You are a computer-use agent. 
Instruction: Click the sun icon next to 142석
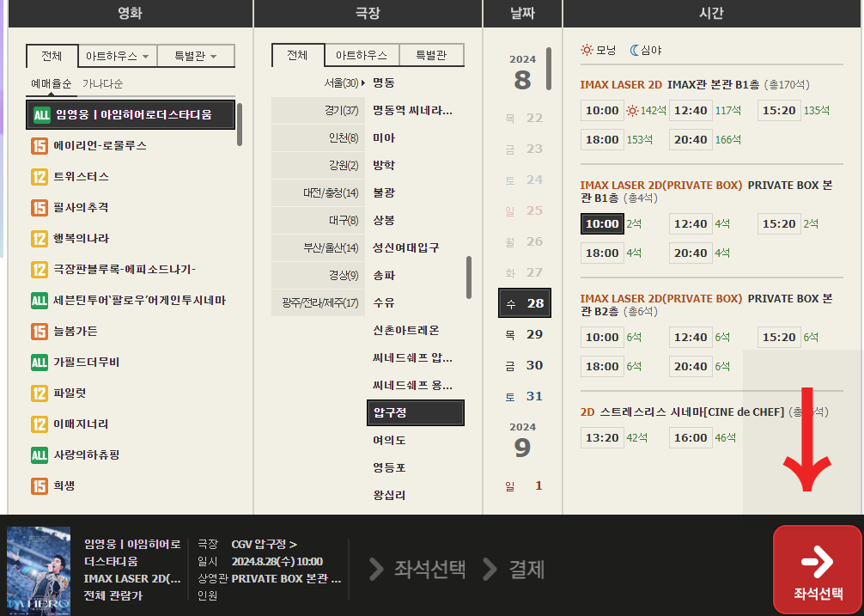point(632,111)
